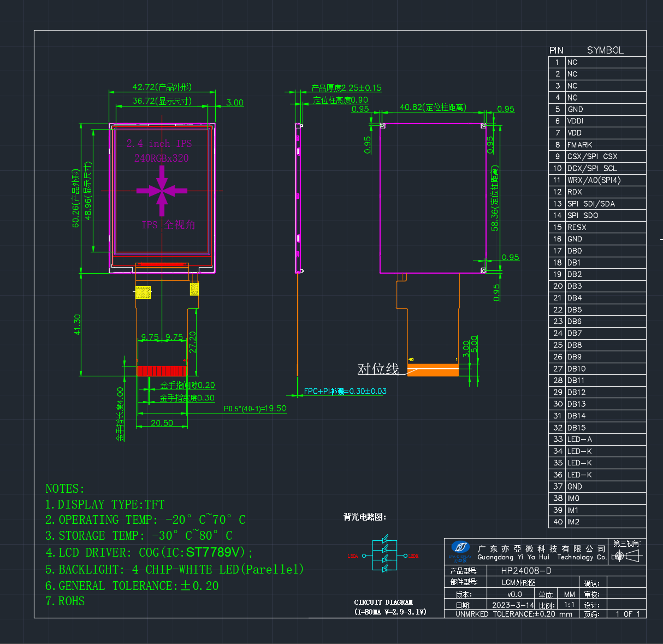663x644 pixels.
Task: Select the 'FMARK' pin 8 row
Action: (597, 145)
